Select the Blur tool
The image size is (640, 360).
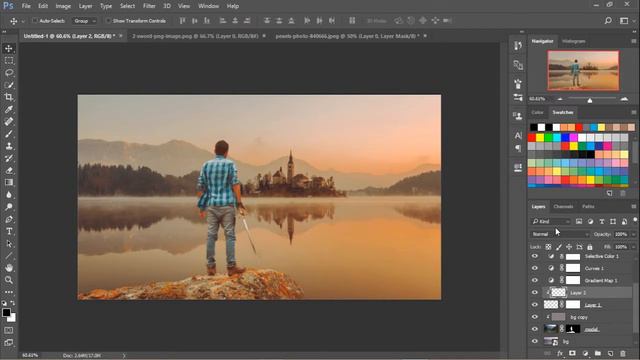pos(9,195)
